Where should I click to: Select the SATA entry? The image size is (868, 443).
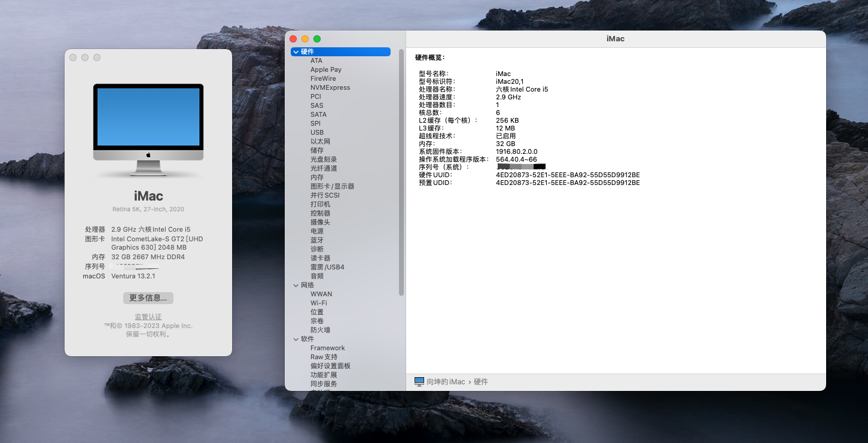point(319,114)
